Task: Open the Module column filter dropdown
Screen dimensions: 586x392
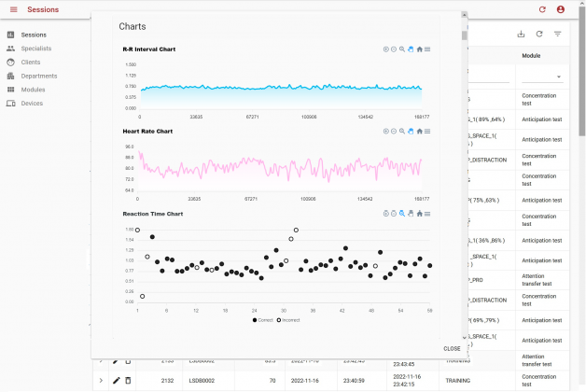Action: pyautogui.click(x=559, y=77)
